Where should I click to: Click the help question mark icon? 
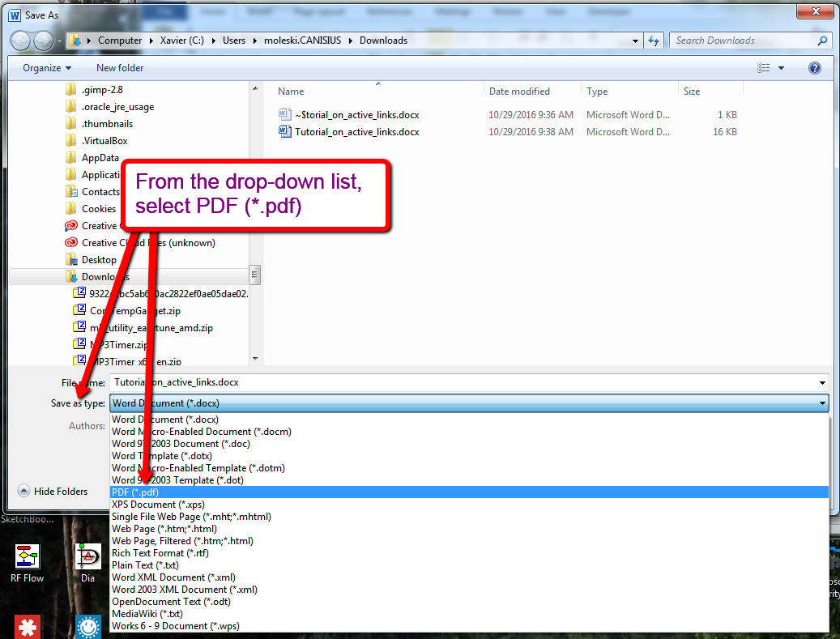click(815, 68)
